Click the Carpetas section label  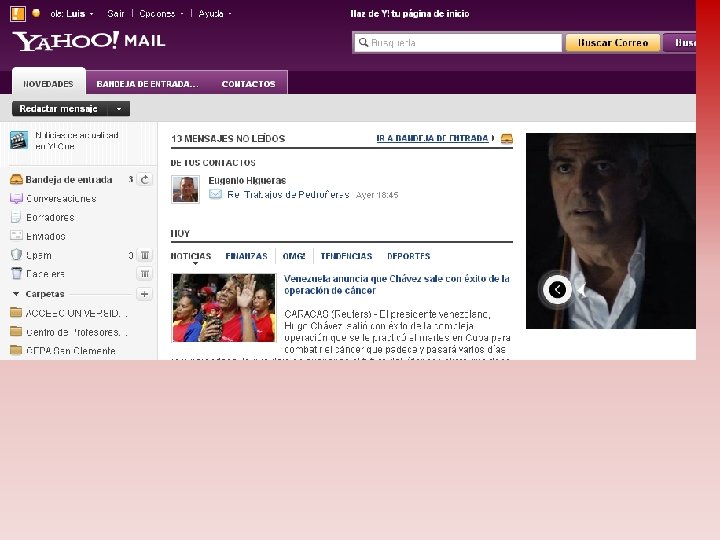[x=45, y=294]
